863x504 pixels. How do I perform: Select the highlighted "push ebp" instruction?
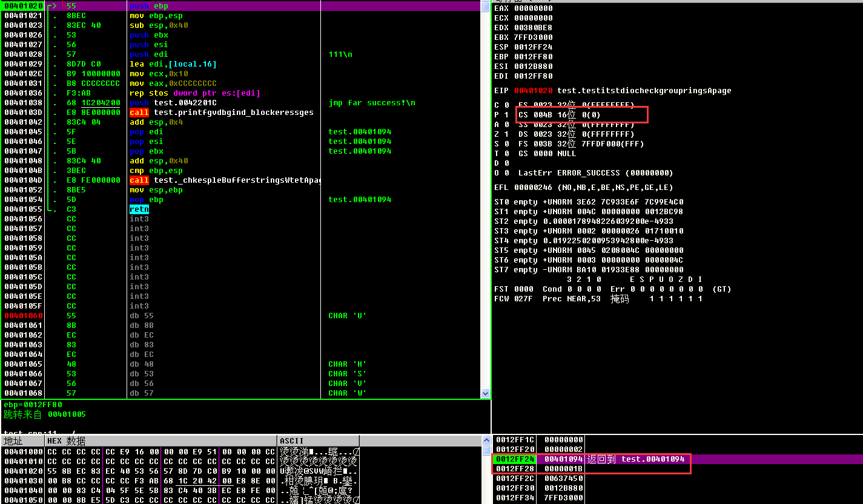click(x=149, y=6)
